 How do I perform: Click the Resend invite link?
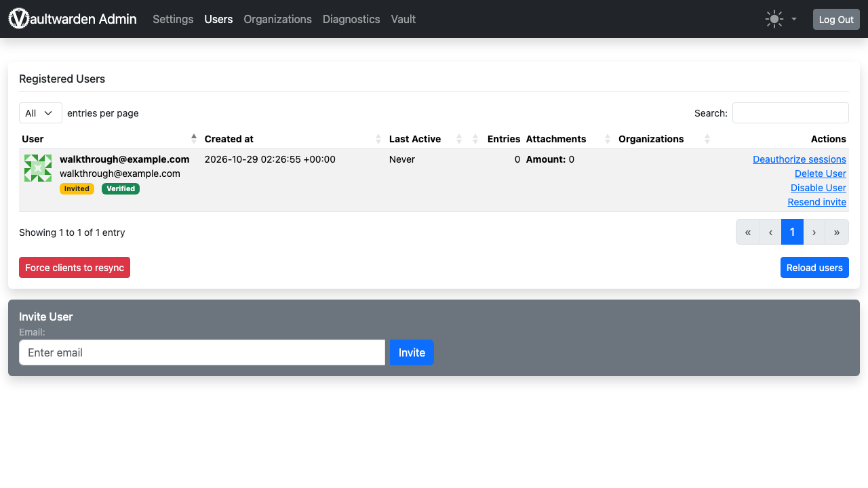[x=817, y=202]
